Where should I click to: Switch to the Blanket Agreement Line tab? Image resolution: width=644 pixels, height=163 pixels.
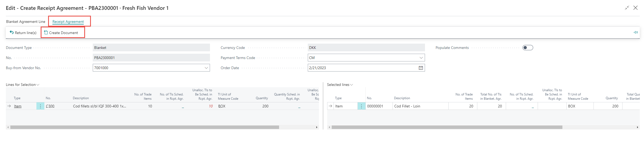(26, 22)
